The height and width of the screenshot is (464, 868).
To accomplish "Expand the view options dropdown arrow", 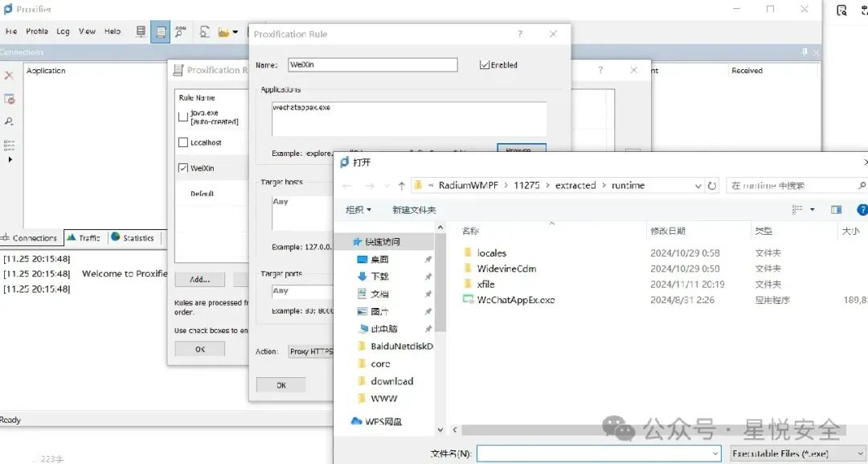I will click(x=812, y=209).
